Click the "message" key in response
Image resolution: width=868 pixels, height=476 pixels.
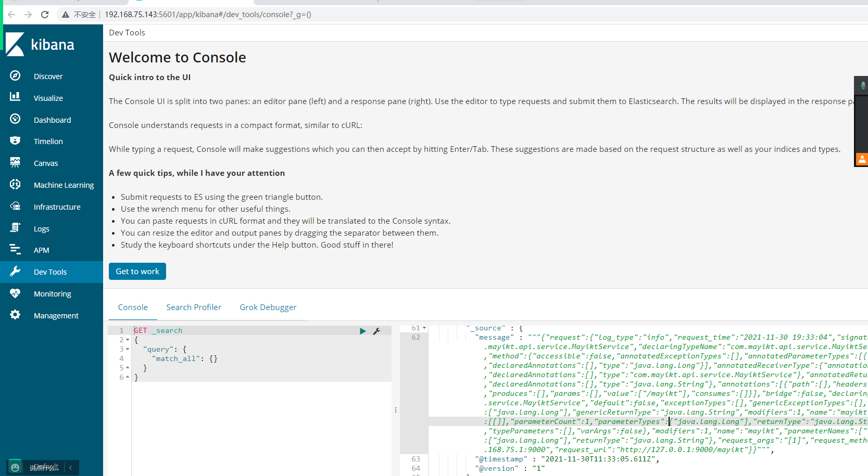pos(494,337)
